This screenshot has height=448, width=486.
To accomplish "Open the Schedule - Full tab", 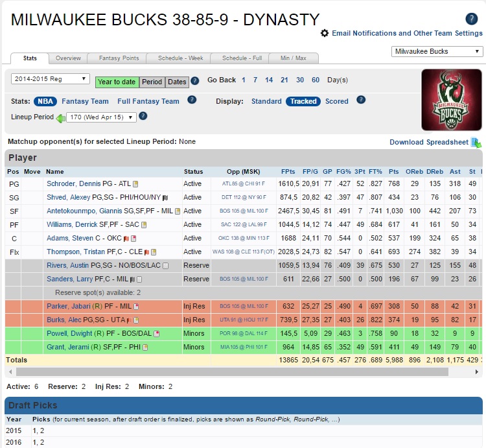I will pos(242,58).
